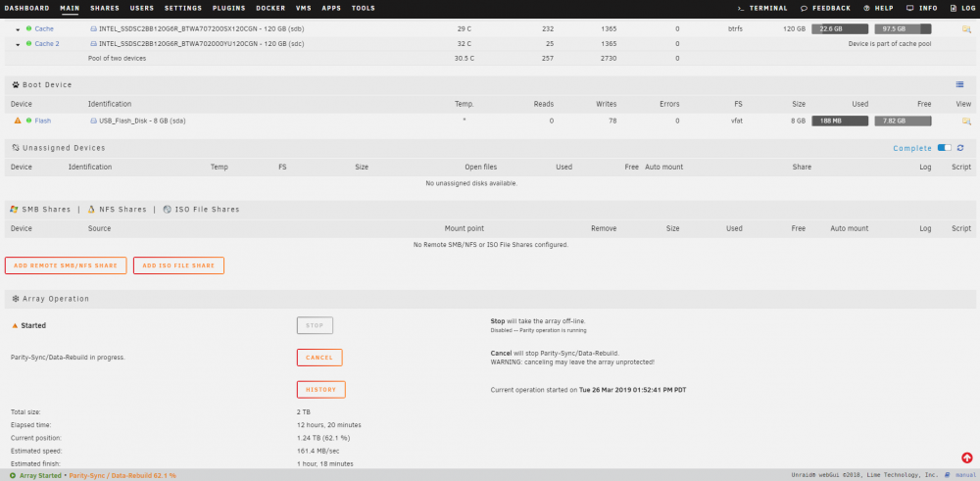
Task: Click the Boot Device list view icon
Action: [959, 85]
